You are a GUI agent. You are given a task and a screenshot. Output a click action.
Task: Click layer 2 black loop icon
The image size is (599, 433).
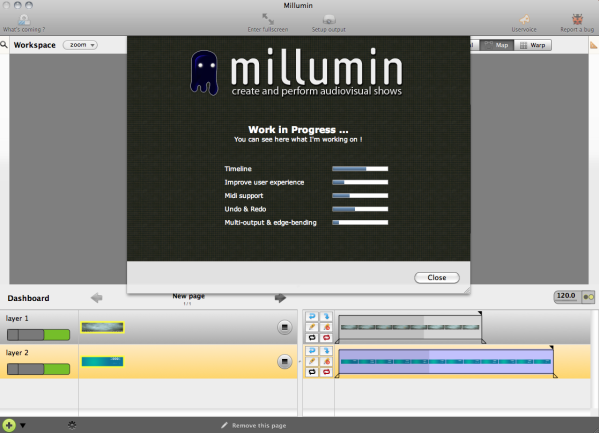click(x=312, y=371)
